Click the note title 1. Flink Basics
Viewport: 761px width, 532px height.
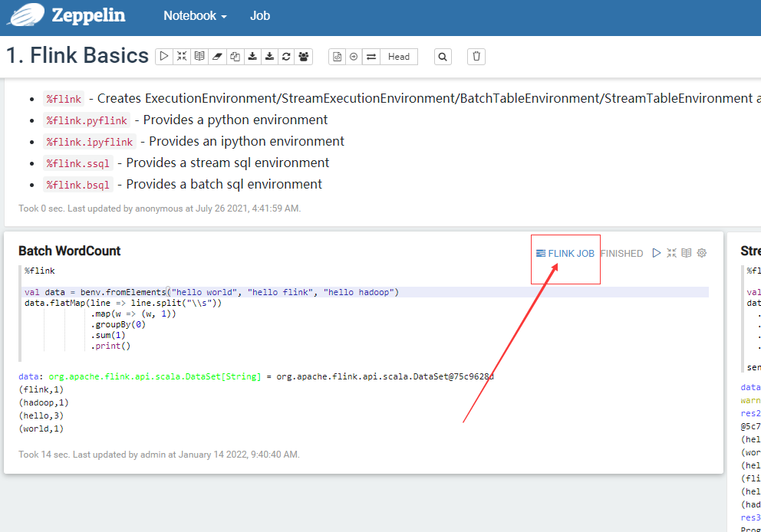click(x=77, y=55)
